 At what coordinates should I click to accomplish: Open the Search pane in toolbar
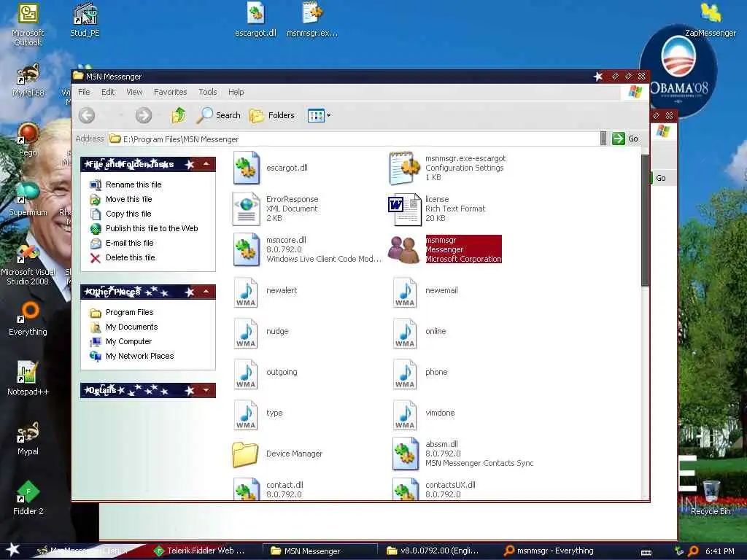pos(219,115)
